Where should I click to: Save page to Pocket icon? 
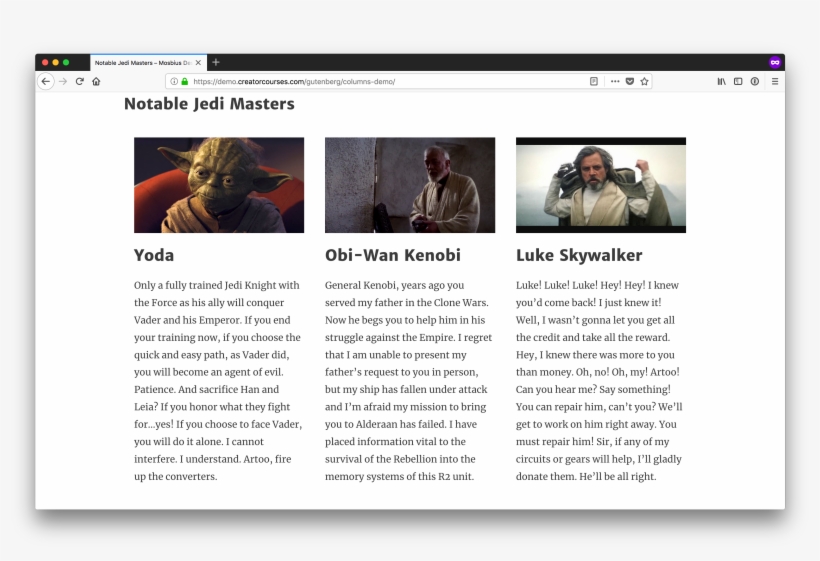coord(630,82)
